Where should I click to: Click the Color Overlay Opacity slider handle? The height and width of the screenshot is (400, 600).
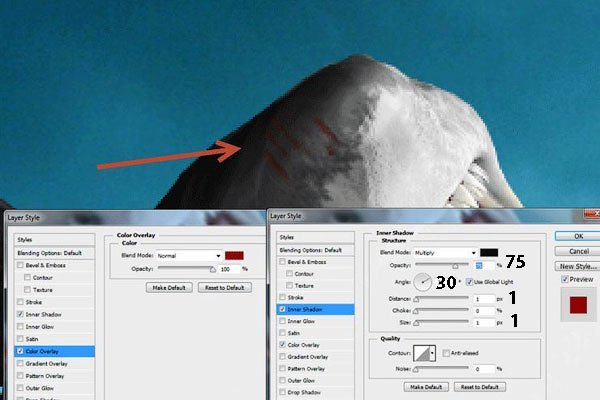click(213, 269)
